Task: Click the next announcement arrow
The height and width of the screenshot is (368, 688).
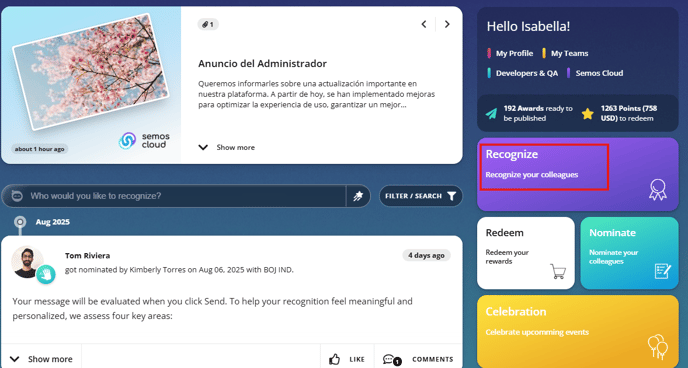Action: [447, 24]
